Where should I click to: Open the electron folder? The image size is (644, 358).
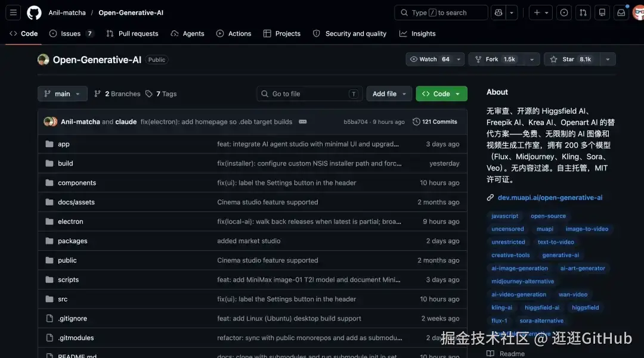[70, 222]
